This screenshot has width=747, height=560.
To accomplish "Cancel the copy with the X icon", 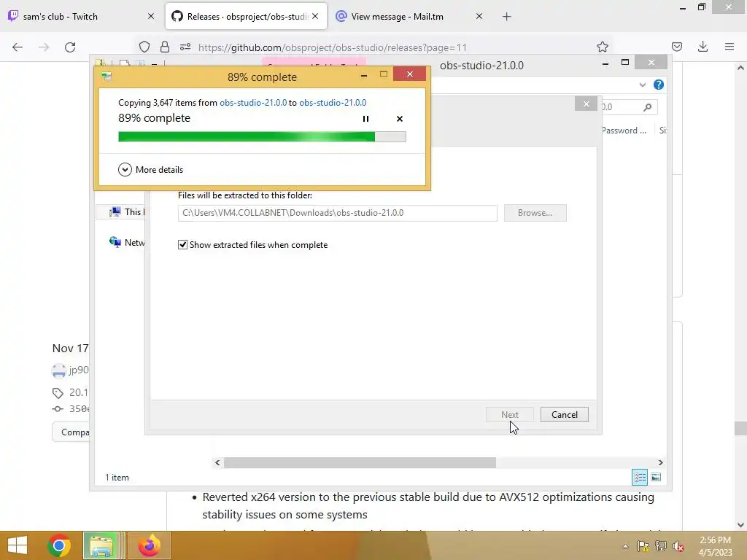I will (x=400, y=119).
